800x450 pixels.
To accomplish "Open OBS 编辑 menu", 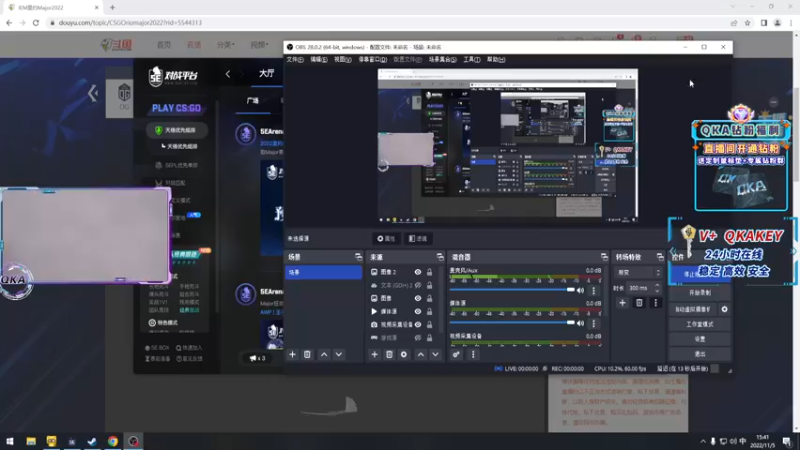I will point(319,60).
